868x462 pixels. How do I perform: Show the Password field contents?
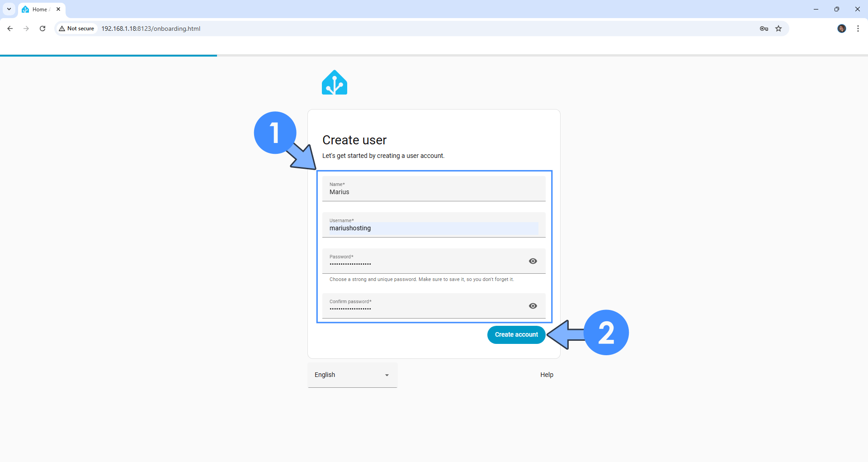point(533,261)
